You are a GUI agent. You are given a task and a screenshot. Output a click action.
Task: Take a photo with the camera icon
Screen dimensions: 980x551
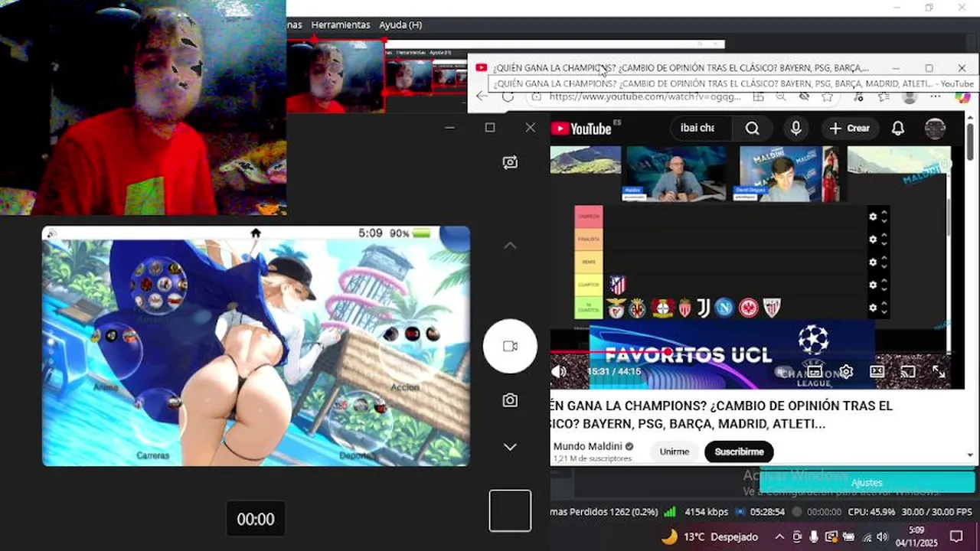pos(510,400)
